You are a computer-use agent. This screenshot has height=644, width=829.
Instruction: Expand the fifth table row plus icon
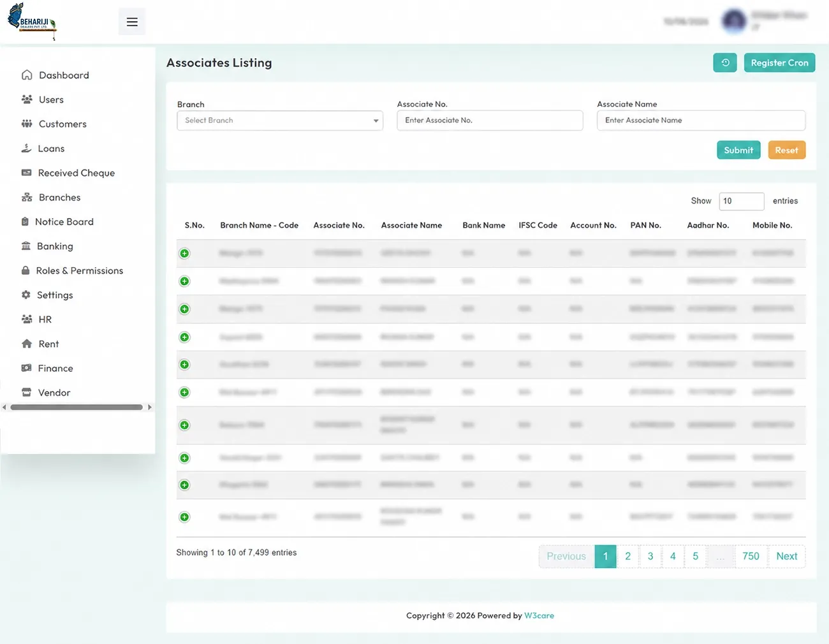click(184, 365)
